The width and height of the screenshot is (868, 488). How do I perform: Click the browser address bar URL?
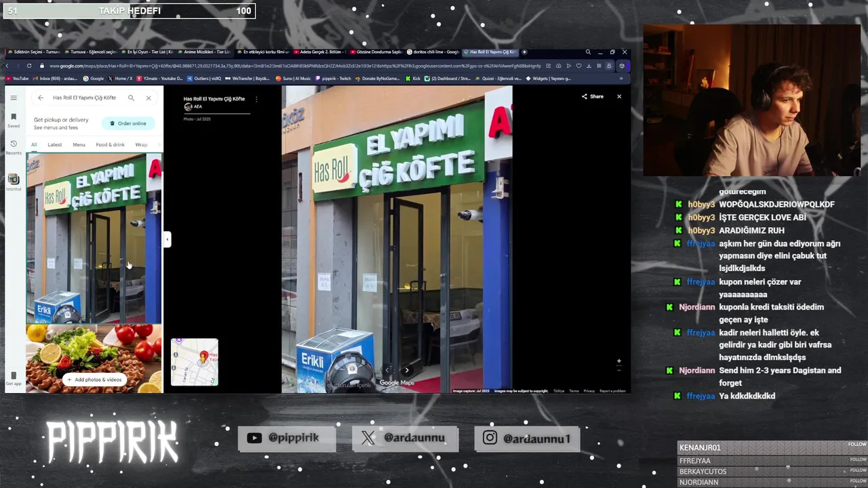(295, 66)
